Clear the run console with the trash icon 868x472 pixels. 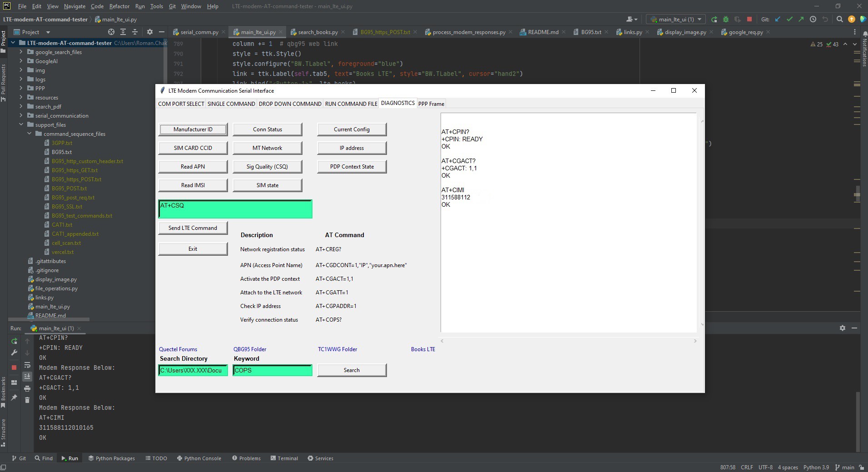point(27,399)
